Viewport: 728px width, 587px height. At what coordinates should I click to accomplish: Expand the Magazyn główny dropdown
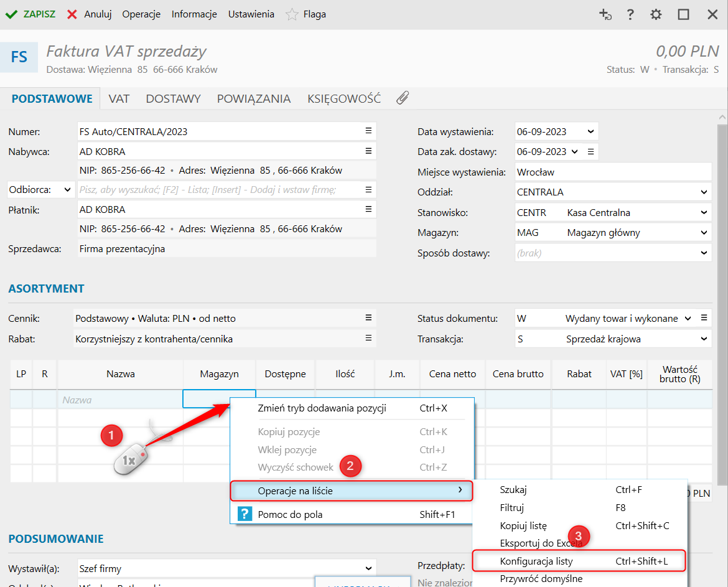(704, 233)
